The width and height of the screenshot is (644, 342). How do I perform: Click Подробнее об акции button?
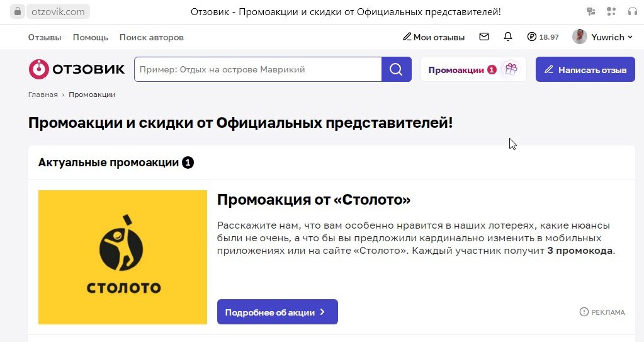coord(278,312)
